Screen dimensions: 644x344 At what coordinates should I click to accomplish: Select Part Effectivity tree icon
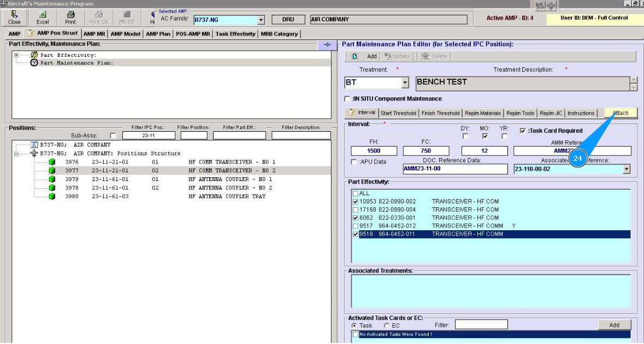(34, 55)
